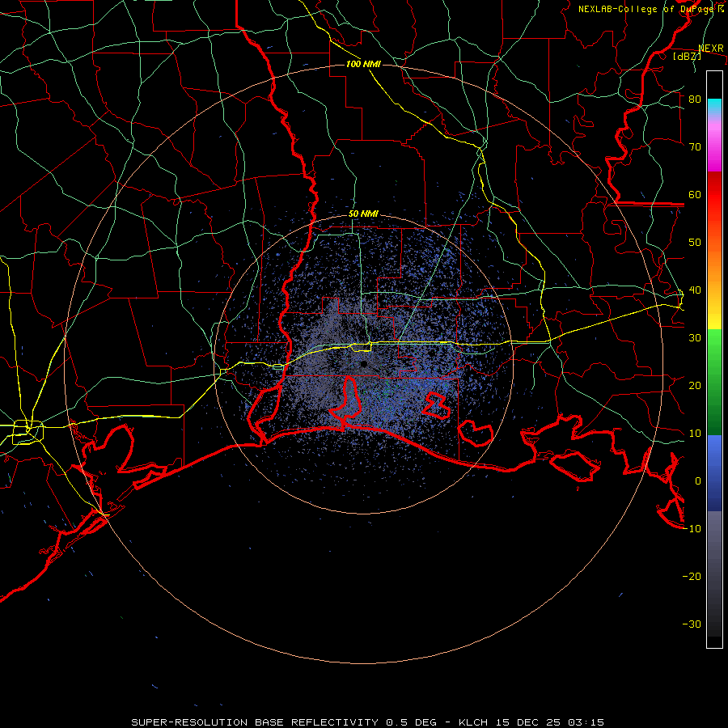The image size is (728, 728).
Task: Click the cyan top band of color scale
Action: point(714,107)
